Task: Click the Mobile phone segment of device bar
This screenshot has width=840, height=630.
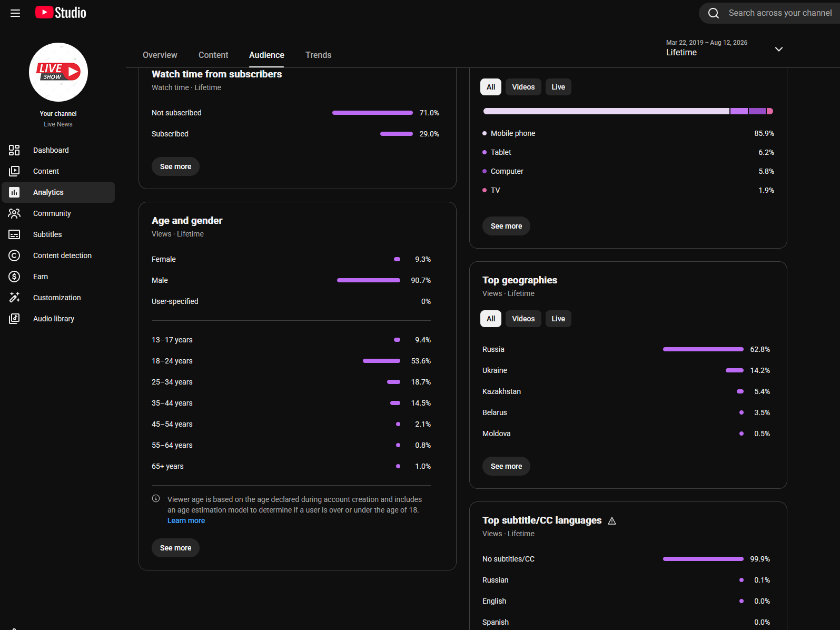Action: coord(606,111)
